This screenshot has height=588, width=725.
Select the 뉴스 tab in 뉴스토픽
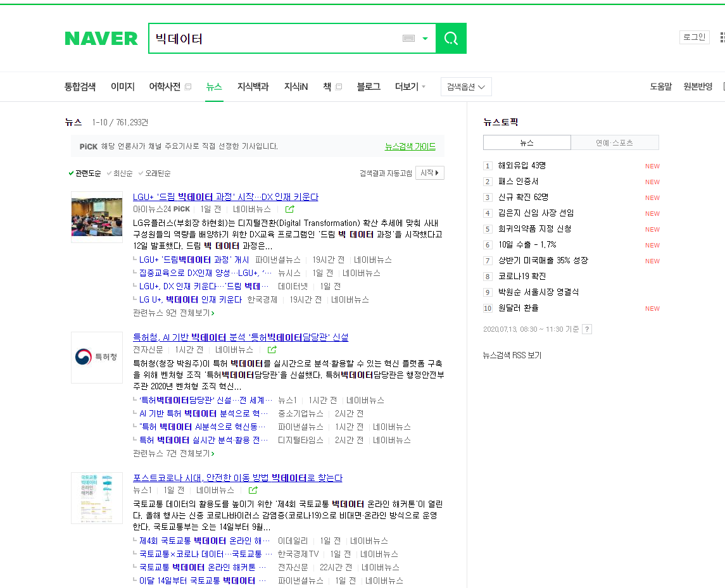[527, 143]
